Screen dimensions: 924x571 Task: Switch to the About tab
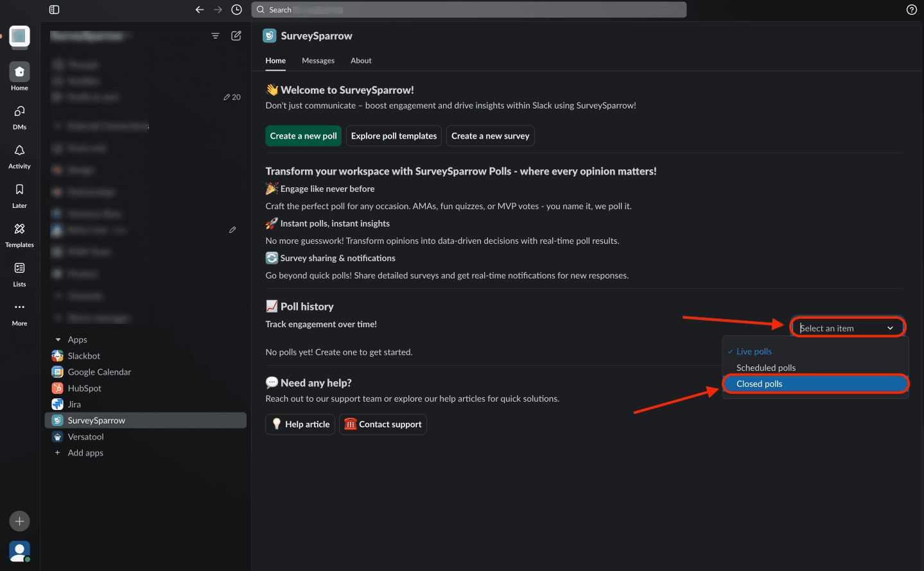[x=361, y=61]
